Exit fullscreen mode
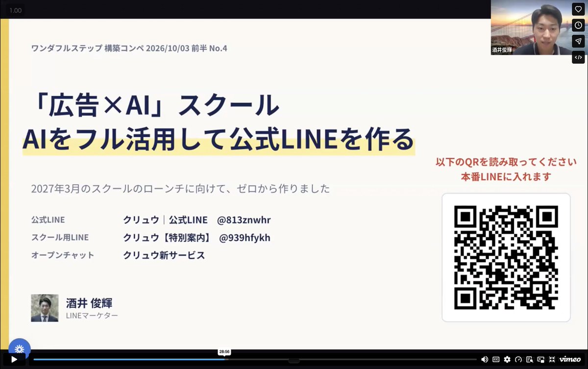The width and height of the screenshot is (588, 369). [552, 359]
